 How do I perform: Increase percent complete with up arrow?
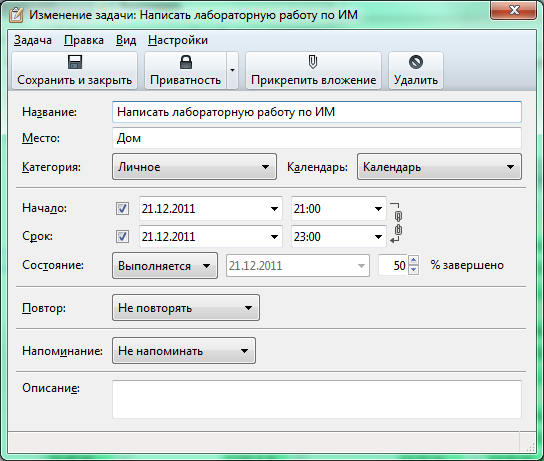tap(413, 260)
